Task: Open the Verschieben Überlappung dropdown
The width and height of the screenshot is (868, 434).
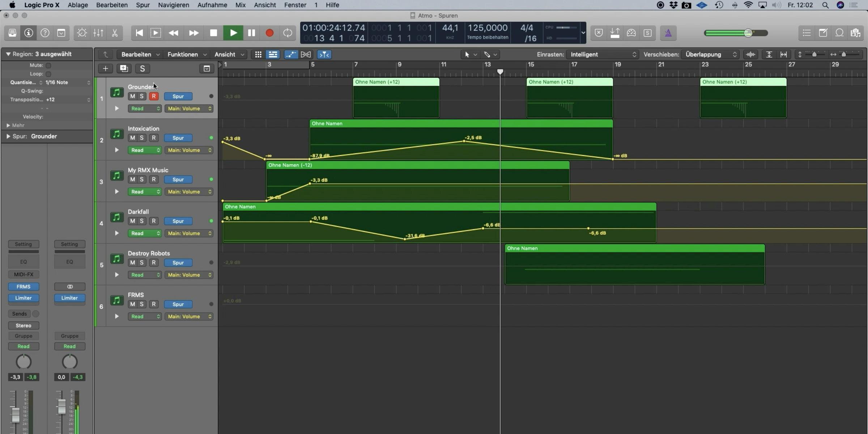Action: pyautogui.click(x=710, y=54)
